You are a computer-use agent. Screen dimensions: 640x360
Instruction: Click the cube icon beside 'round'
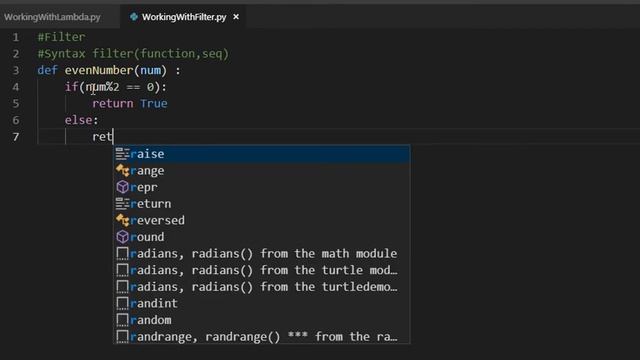click(122, 237)
